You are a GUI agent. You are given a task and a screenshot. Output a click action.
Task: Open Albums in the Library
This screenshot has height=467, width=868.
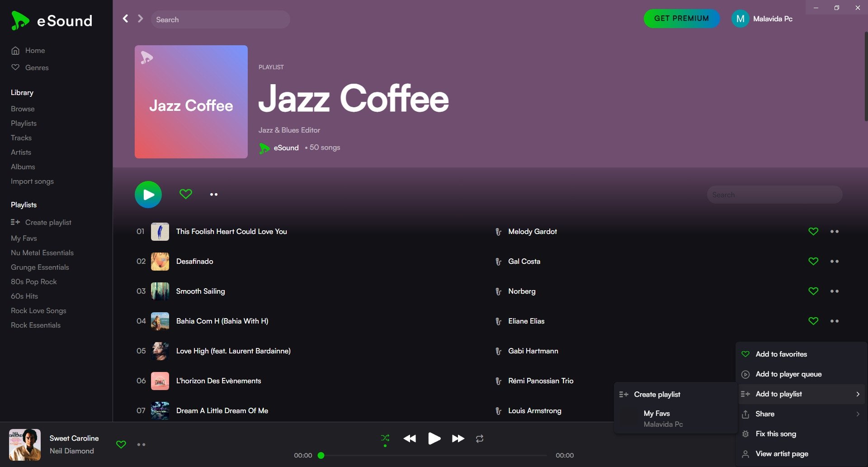coord(23,167)
